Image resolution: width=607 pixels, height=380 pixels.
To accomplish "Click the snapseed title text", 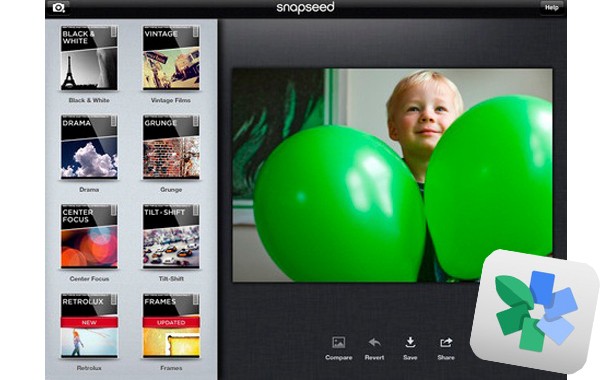I will pos(305,7).
